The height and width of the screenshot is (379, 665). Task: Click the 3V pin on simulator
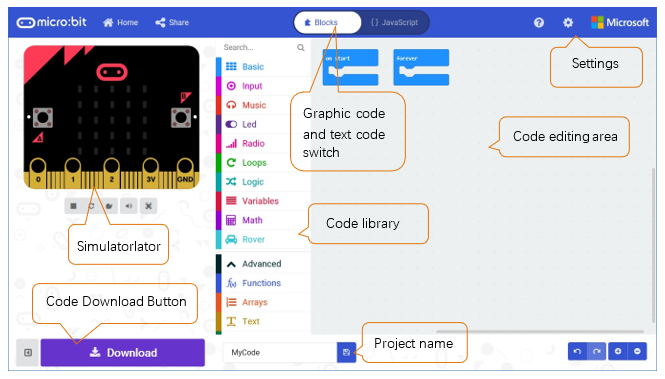click(x=151, y=174)
